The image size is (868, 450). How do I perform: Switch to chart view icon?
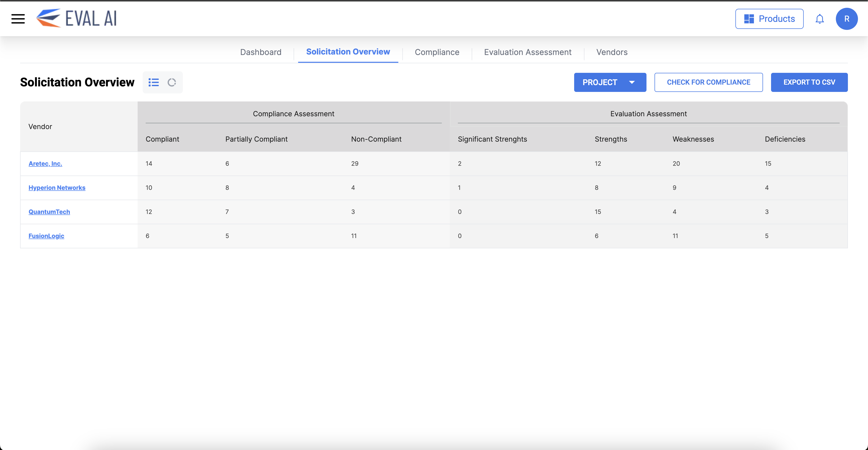tap(172, 82)
